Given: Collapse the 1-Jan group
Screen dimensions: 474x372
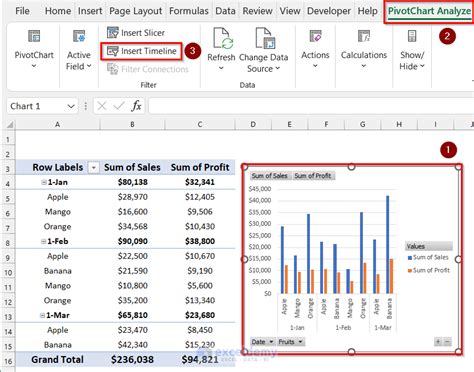Looking at the screenshot, I should point(44,182).
